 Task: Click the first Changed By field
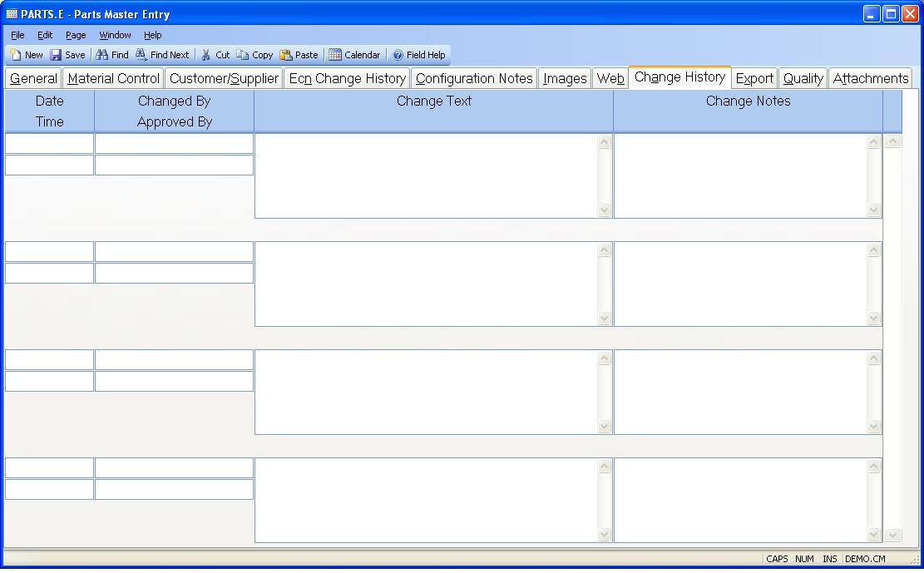click(x=174, y=144)
